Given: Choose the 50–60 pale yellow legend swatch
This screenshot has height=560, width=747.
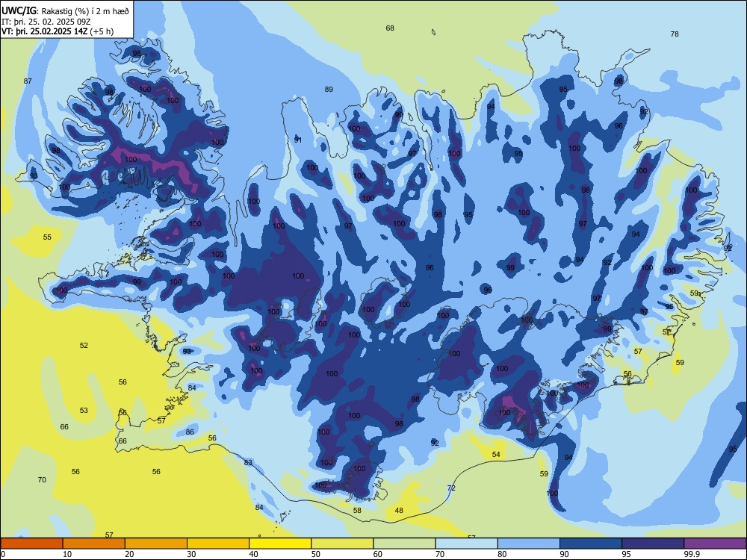Looking at the screenshot, I should coord(342,544).
